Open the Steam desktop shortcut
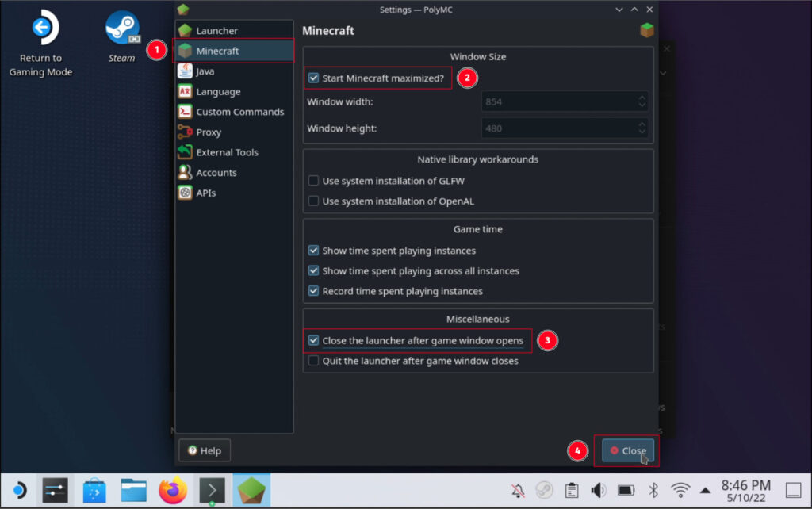812x509 pixels. [x=122, y=36]
